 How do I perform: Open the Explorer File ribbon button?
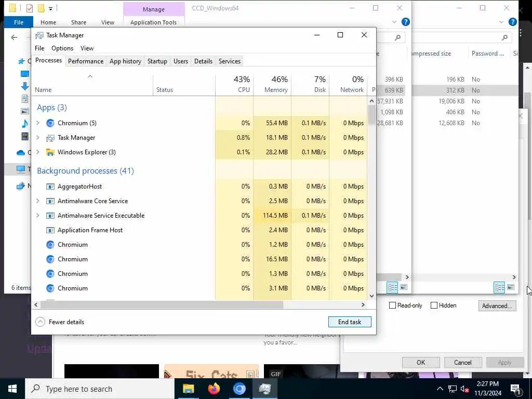tap(19, 22)
